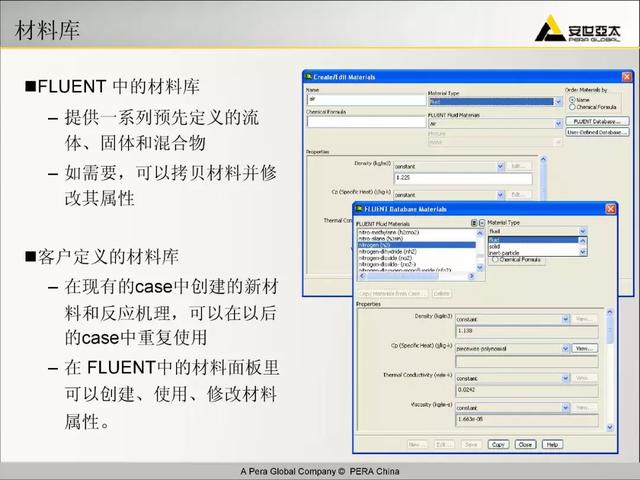Click Density value field 1.225
The height and width of the screenshot is (480, 640).
[x=463, y=178]
